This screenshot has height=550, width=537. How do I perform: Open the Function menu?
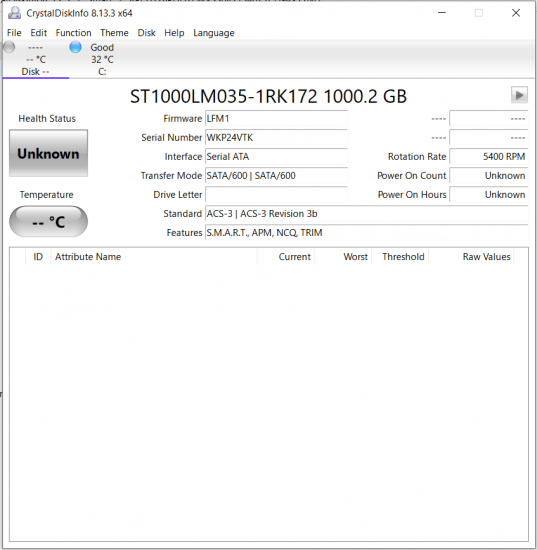73,33
